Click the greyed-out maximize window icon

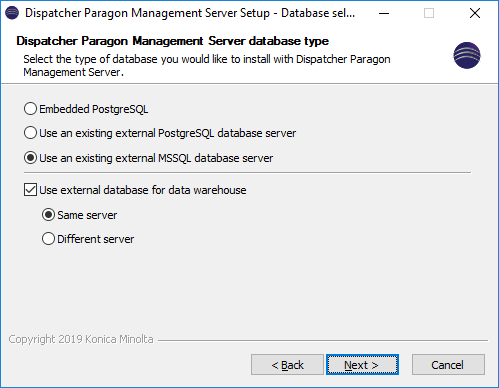[429, 13]
